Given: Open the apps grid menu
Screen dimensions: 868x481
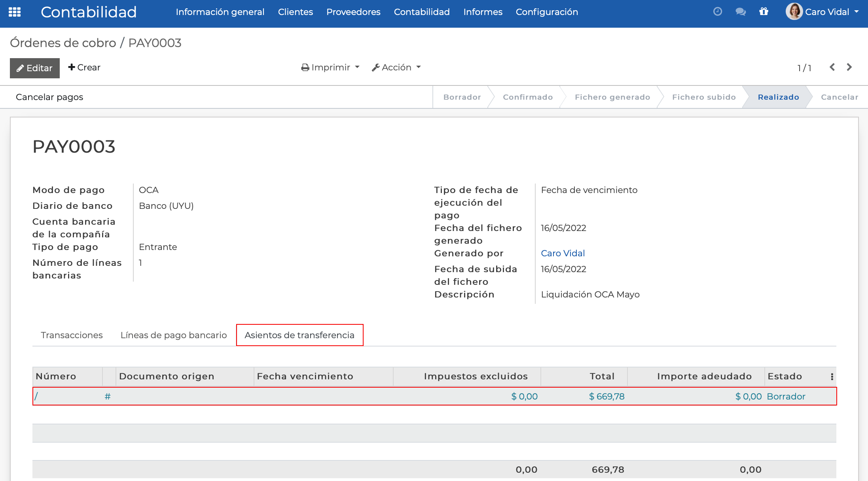Looking at the screenshot, I should 14,12.
